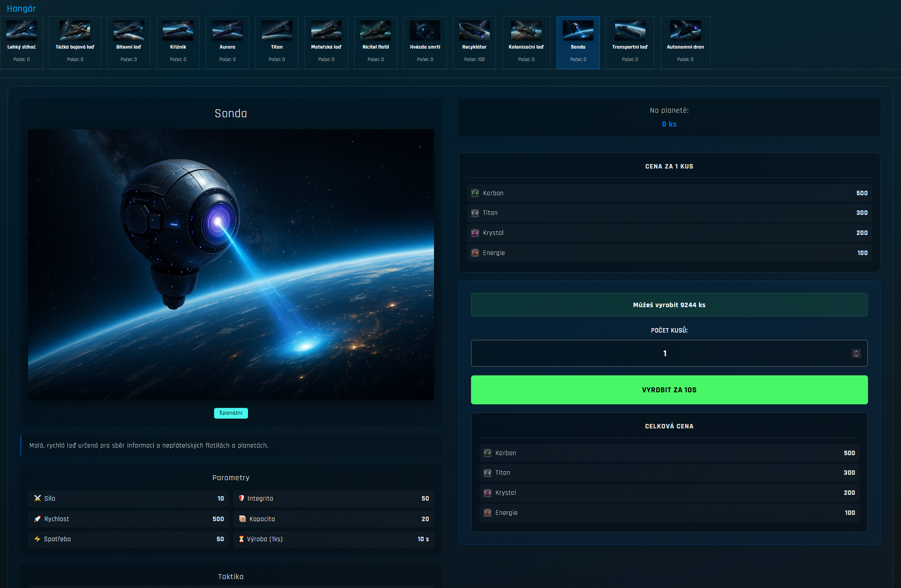
Task: Click the large Sonda artwork image
Action: pos(231,264)
